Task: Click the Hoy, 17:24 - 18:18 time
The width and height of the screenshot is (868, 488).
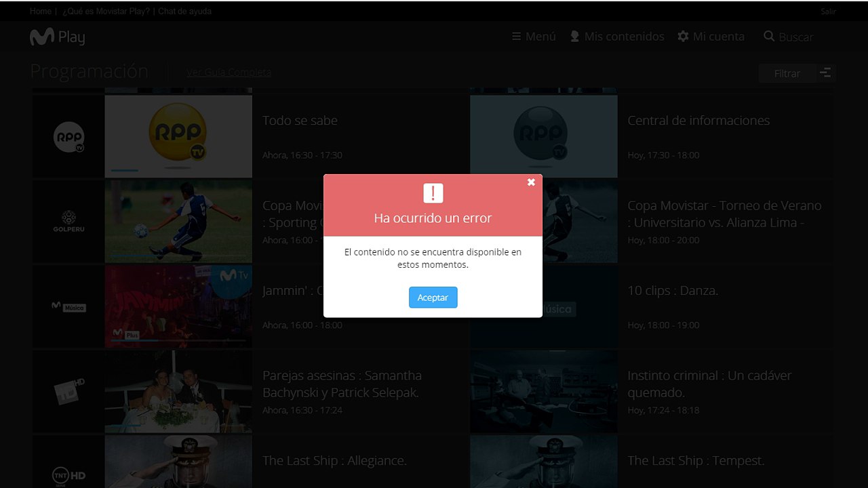Action: tap(663, 410)
